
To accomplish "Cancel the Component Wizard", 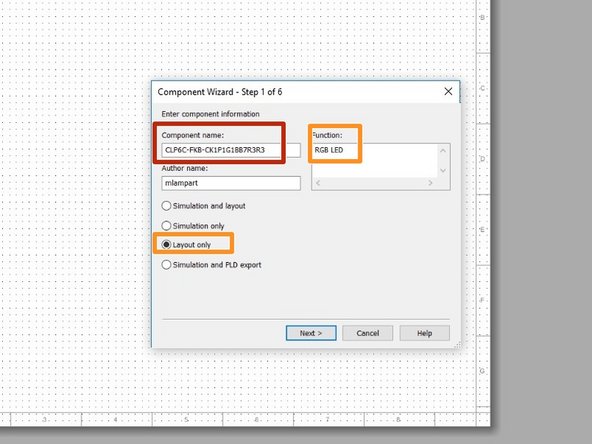I will pos(368,333).
